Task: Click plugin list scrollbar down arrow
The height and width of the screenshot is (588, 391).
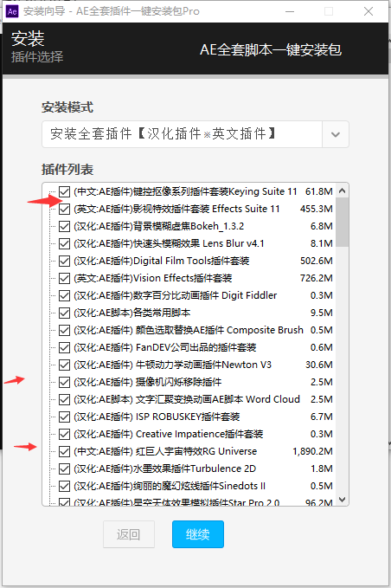Action: tap(342, 500)
